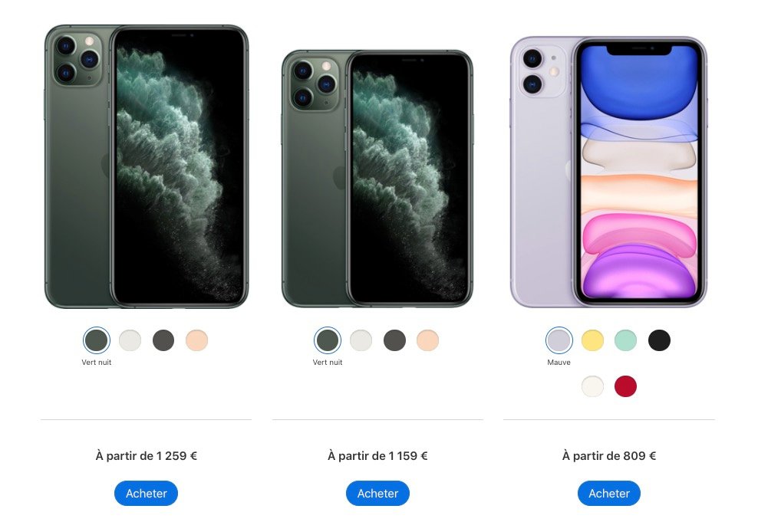Open the mauve iPhone 11 image
The width and height of the screenshot is (758, 532).
coord(608,172)
